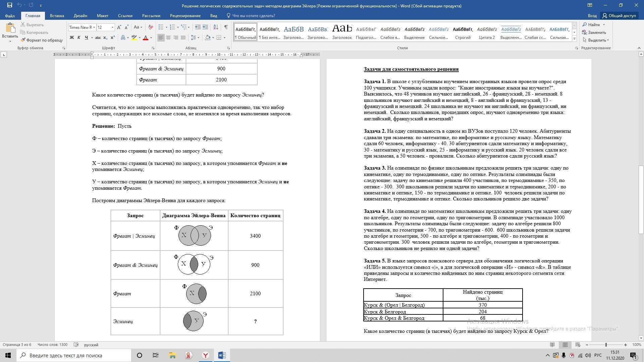Image resolution: width=644 pixels, height=362 pixels.
Task: Expand the line spacing options
Action: [x=198, y=38]
